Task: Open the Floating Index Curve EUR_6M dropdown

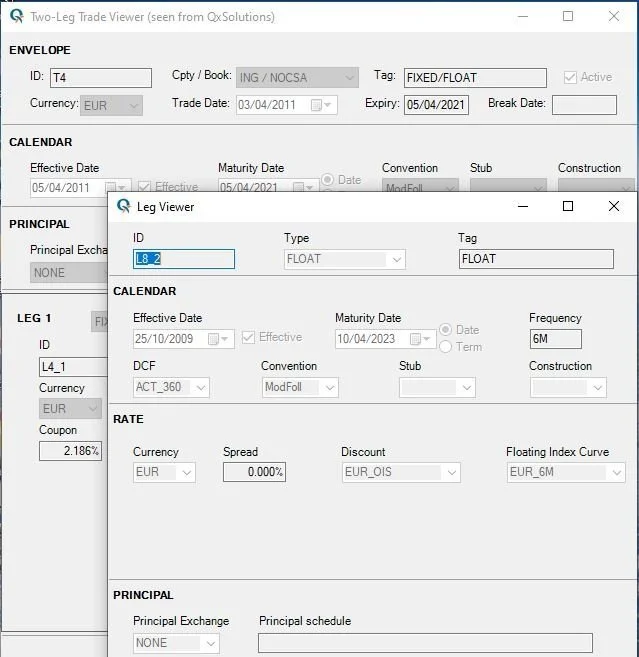Action: (x=566, y=472)
